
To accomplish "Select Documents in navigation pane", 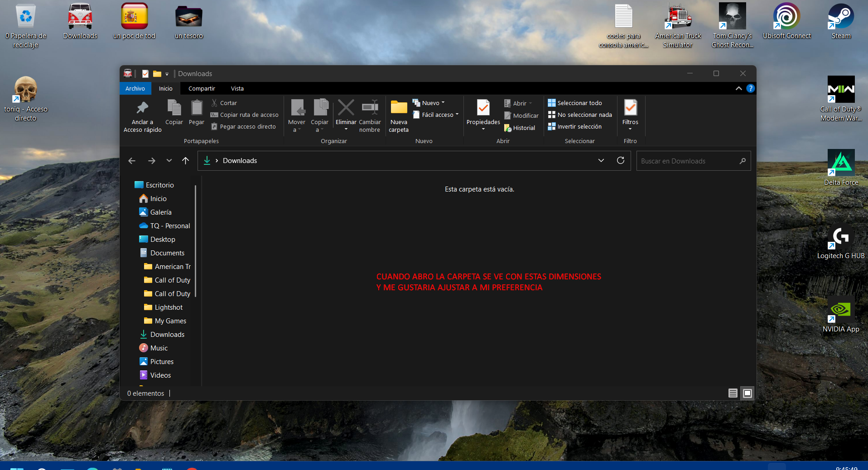I will click(x=162, y=253).
